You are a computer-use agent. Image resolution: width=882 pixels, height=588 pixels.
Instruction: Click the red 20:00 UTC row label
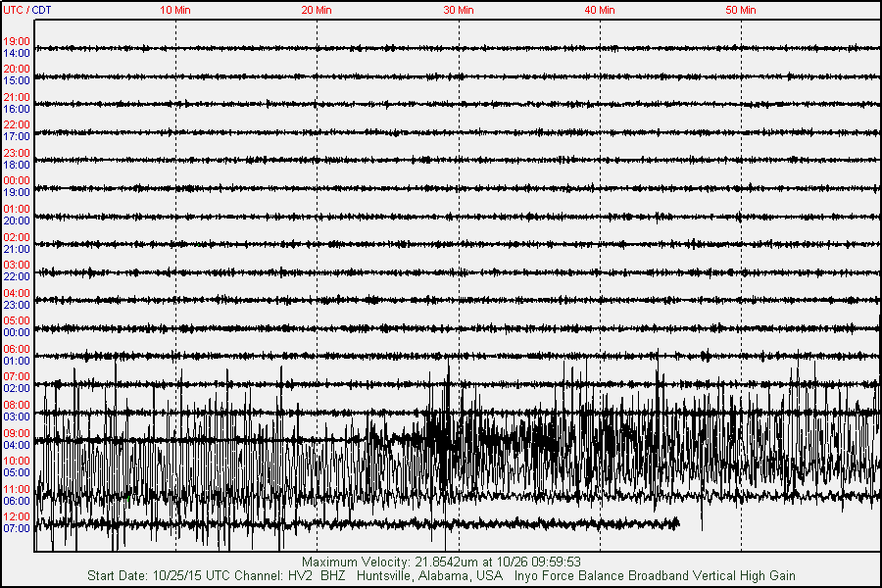click(17, 70)
